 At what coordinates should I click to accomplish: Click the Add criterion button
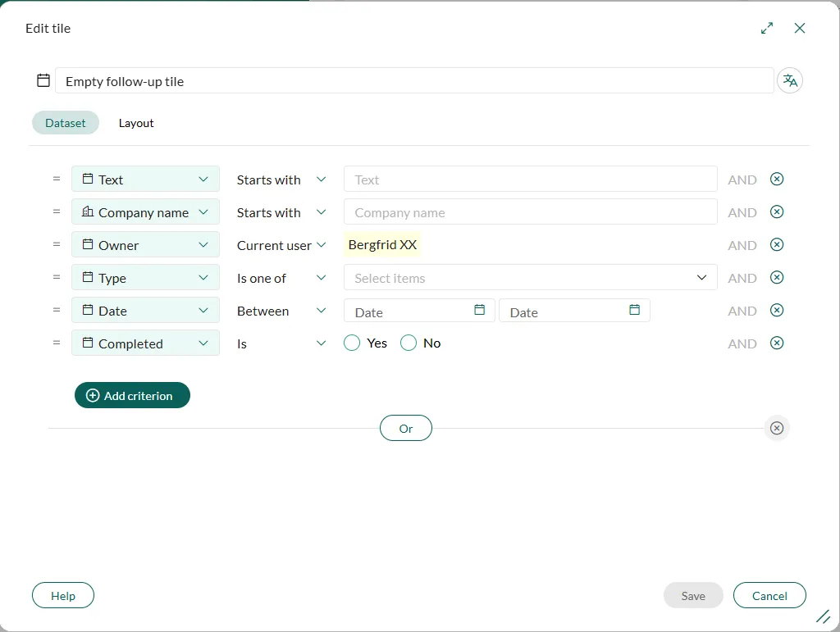(132, 395)
